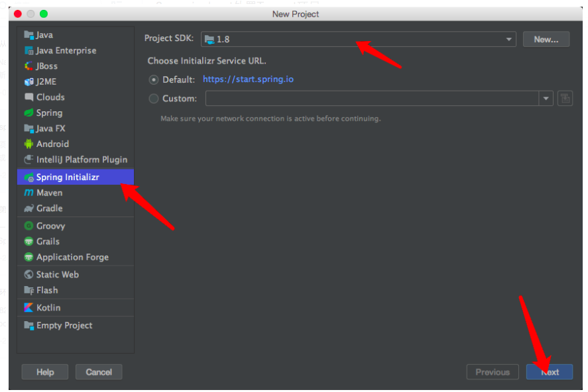Viewport: 588px width, 392px height.
Task: Open the start.spring.io link
Action: 248,79
